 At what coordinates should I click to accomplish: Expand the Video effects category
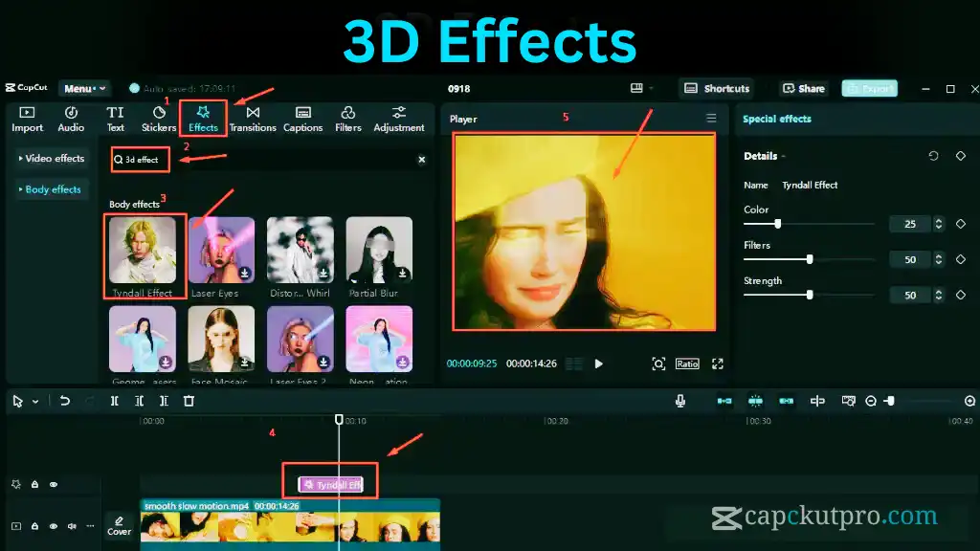(52, 159)
